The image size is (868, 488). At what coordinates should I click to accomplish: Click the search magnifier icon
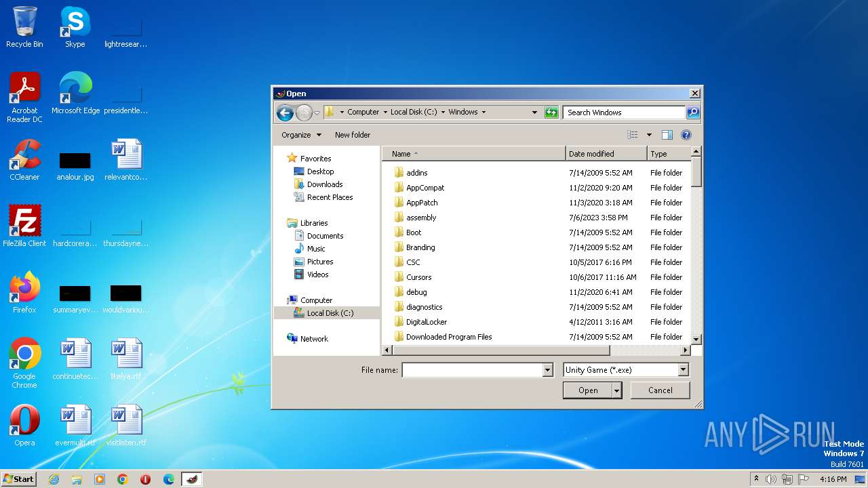[692, 113]
